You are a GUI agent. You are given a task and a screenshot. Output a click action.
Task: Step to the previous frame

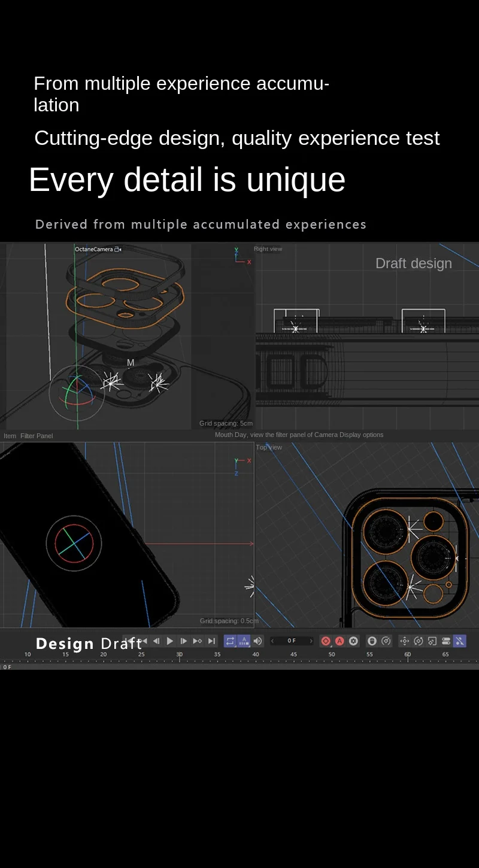[x=156, y=641]
